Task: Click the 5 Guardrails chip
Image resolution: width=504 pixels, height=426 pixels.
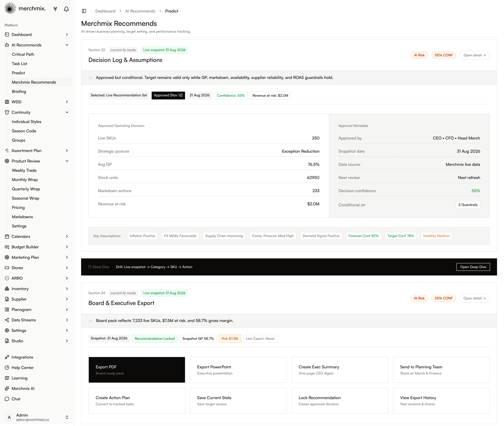Action: [x=468, y=205]
